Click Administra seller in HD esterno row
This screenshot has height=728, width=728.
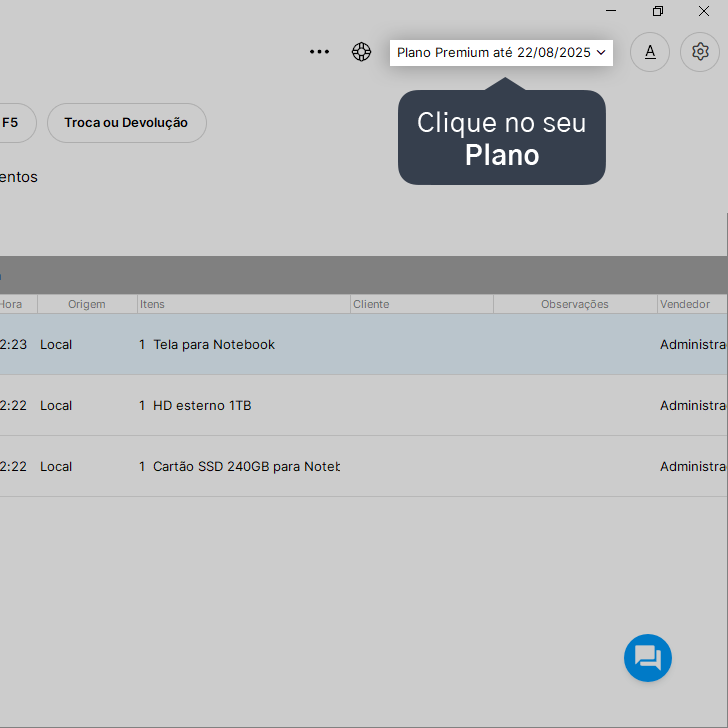693,405
